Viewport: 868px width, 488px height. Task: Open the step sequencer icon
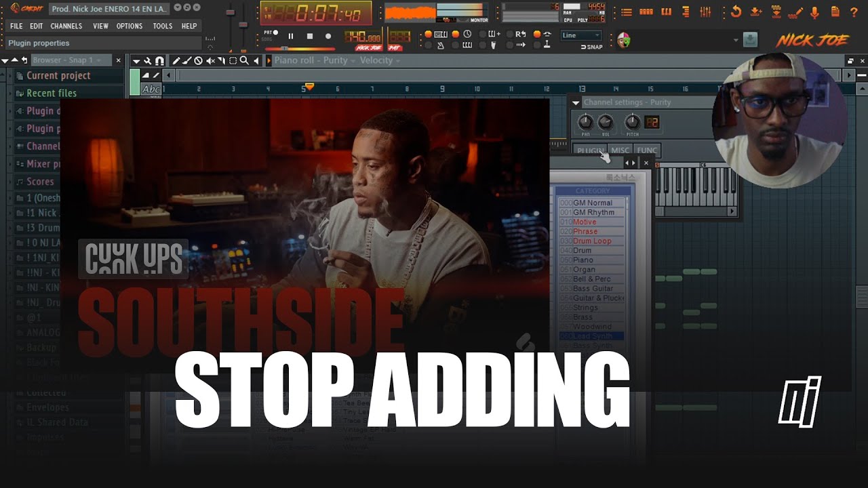pos(646,12)
